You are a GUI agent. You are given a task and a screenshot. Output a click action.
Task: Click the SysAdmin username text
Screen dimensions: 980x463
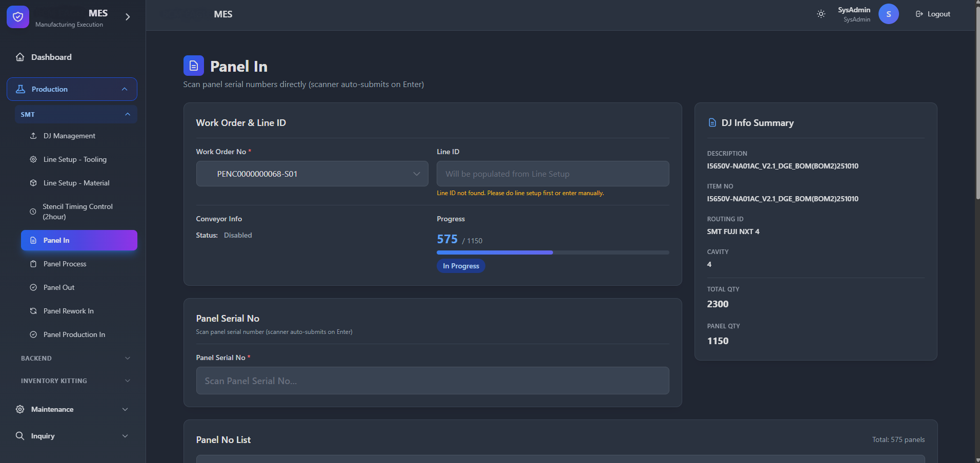click(x=854, y=10)
